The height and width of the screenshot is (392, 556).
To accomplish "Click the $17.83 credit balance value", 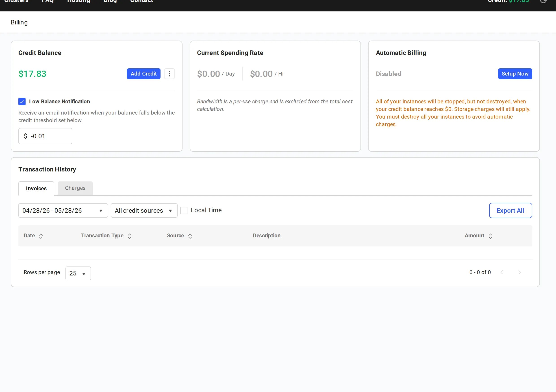I will click(x=33, y=74).
